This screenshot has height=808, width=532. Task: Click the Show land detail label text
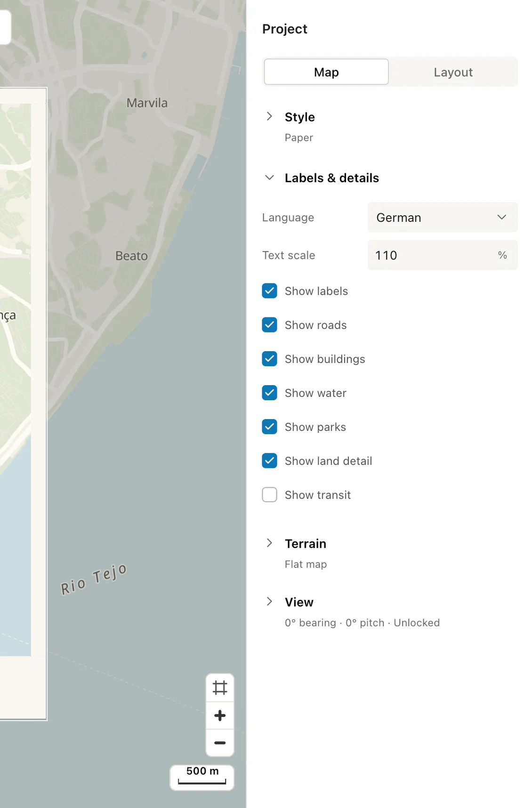[x=329, y=461]
